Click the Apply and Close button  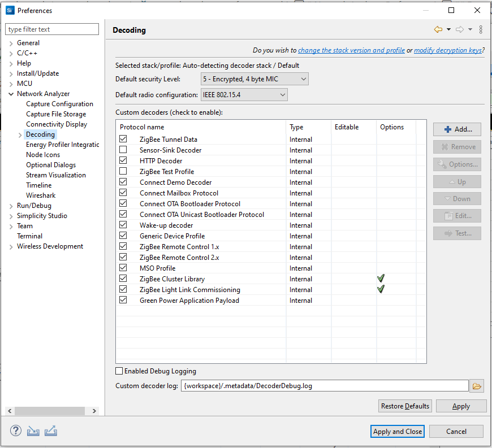click(397, 431)
